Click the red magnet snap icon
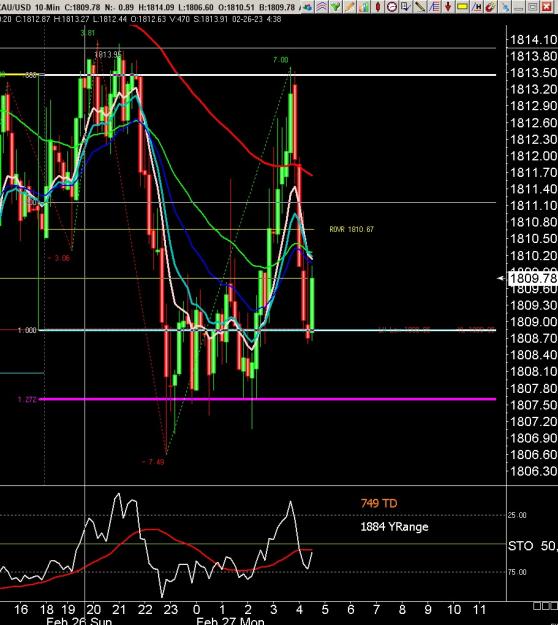 pos(490,7)
